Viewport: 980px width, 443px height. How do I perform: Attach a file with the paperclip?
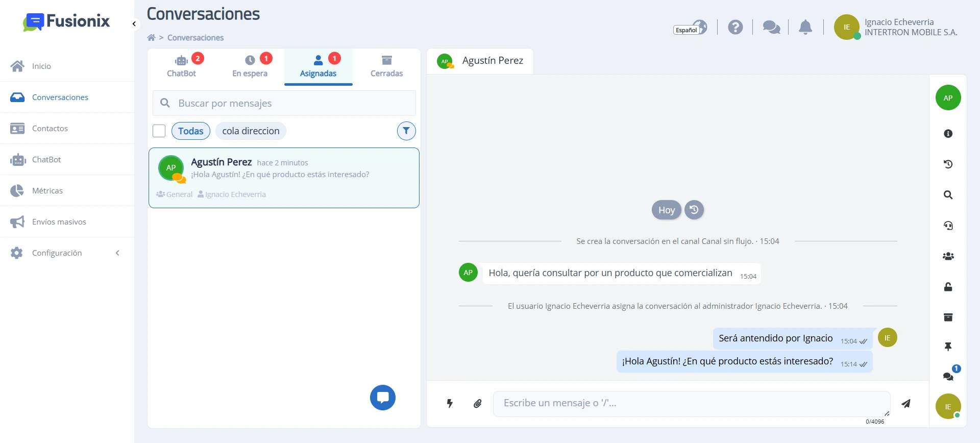[x=478, y=404]
